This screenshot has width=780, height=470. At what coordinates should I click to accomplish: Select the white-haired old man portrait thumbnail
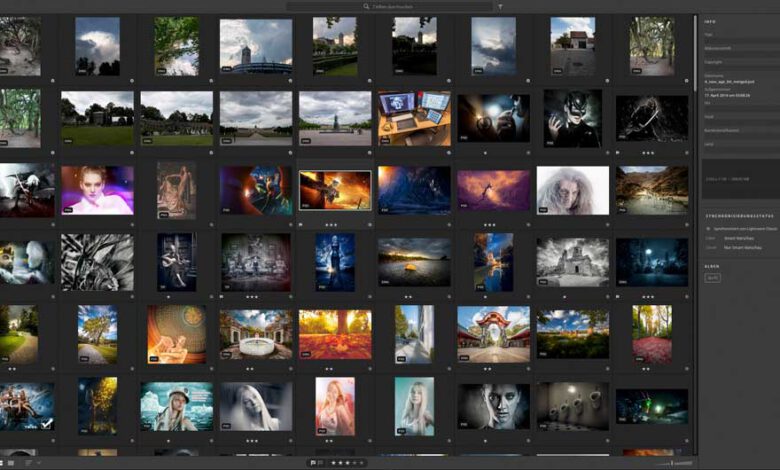point(573,190)
